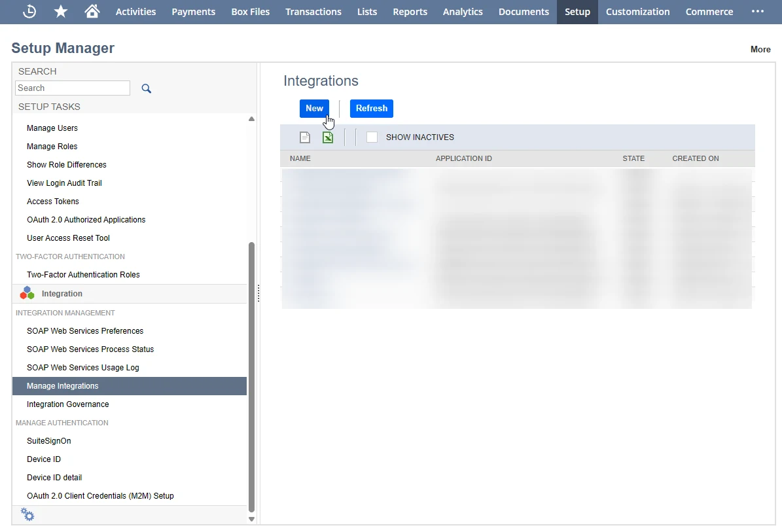
Task: Open User Access Reset Tool
Action: (68, 238)
